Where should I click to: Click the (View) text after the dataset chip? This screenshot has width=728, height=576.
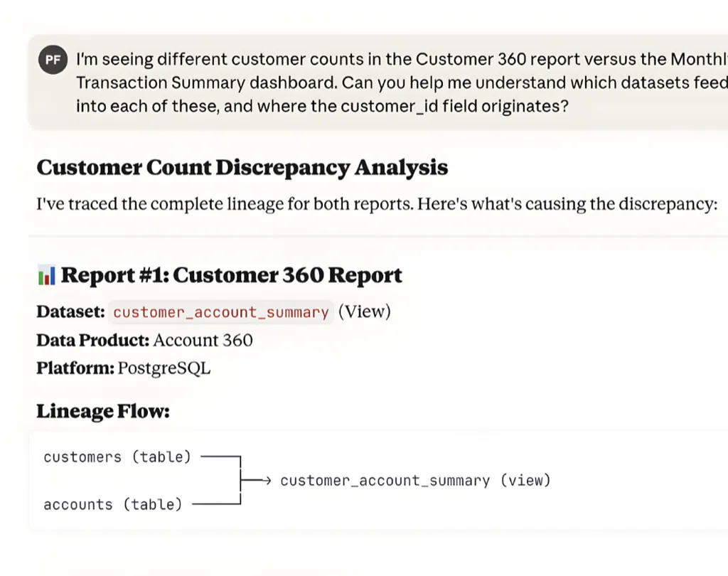tap(364, 311)
